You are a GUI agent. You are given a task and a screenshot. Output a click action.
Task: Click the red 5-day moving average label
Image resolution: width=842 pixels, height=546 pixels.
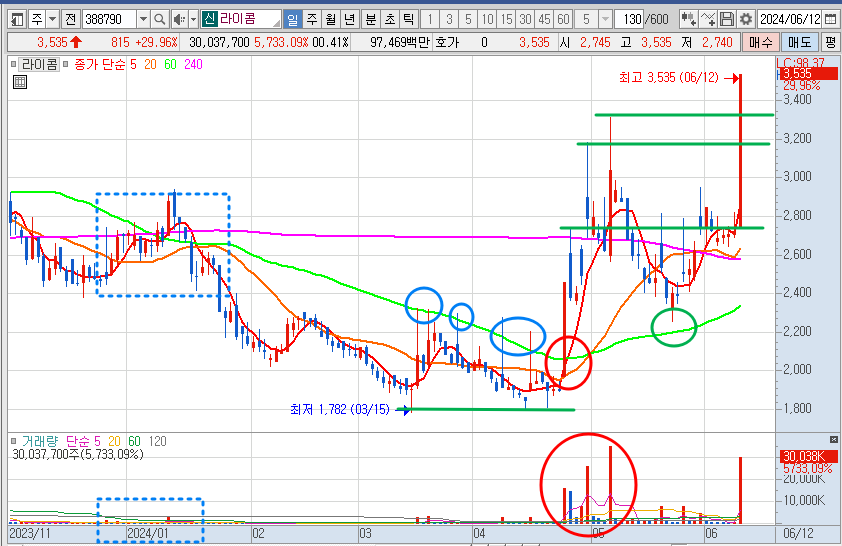pyautogui.click(x=133, y=65)
